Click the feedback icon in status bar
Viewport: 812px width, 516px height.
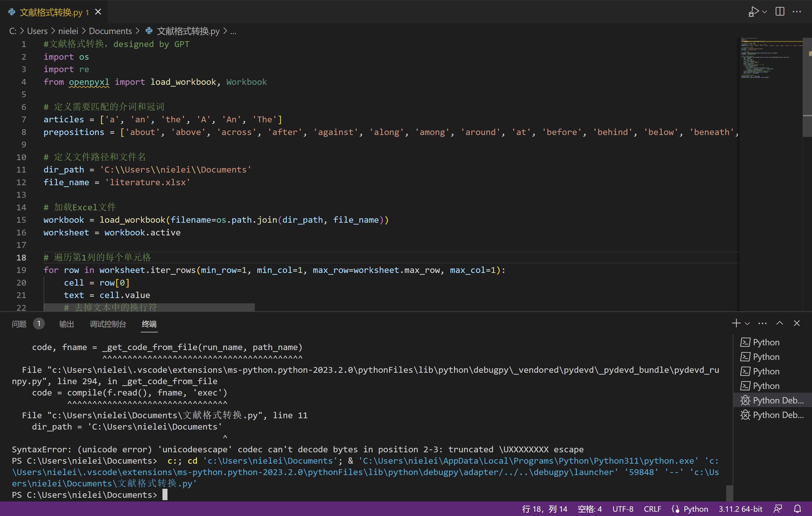coord(778,509)
